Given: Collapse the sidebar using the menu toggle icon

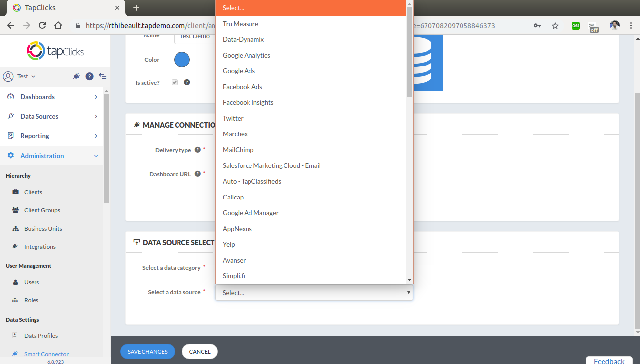Looking at the screenshot, I should [103, 76].
